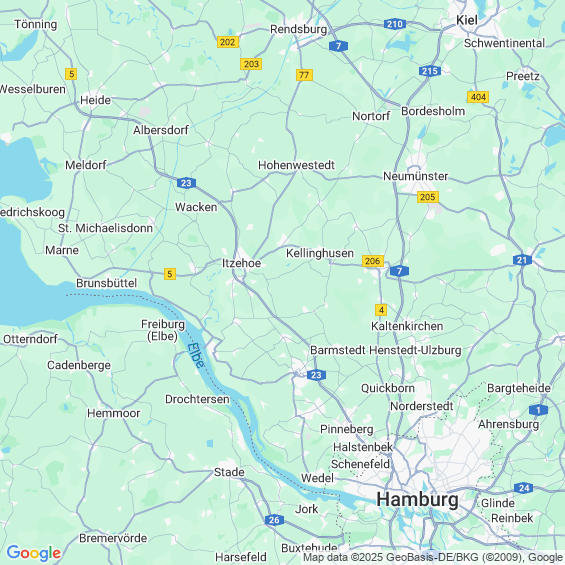This screenshot has width=565, height=565.
Task: Click the yellow 205 road shield
Action: (x=428, y=197)
